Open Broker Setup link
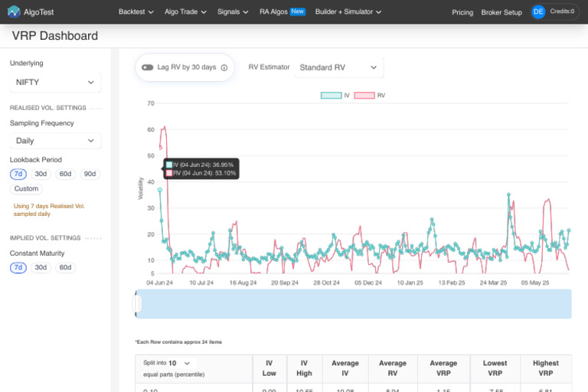Screen dimensions: 588x392 coord(501,12)
